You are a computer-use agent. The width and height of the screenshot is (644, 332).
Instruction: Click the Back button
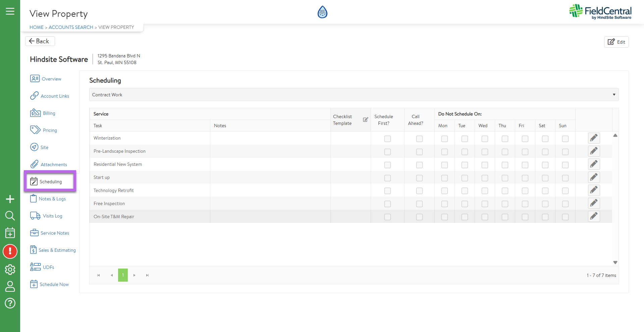tap(40, 41)
